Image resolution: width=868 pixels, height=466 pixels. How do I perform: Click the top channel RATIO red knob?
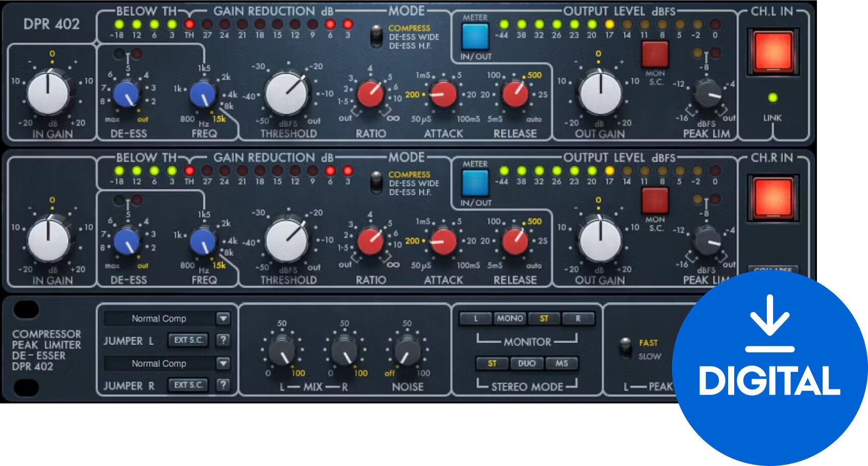click(370, 94)
